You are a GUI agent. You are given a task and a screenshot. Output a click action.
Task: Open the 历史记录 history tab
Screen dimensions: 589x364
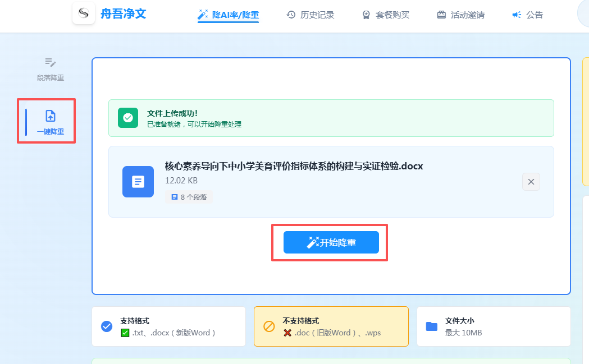311,15
